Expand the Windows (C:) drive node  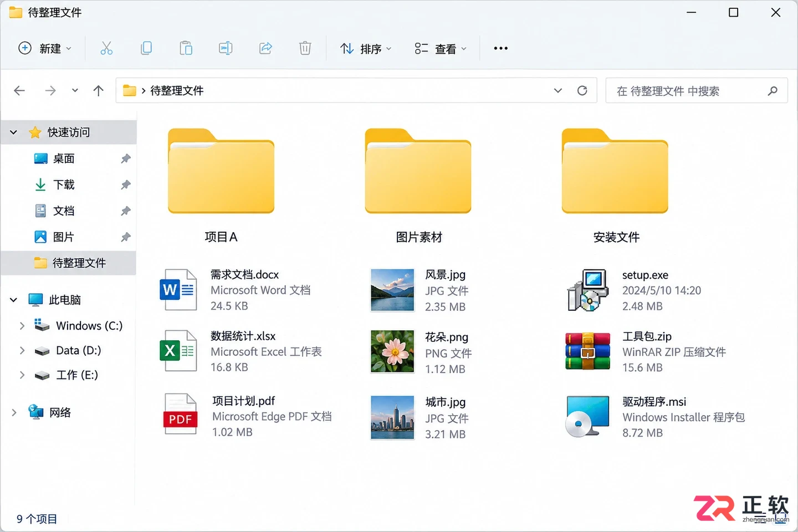coord(22,326)
